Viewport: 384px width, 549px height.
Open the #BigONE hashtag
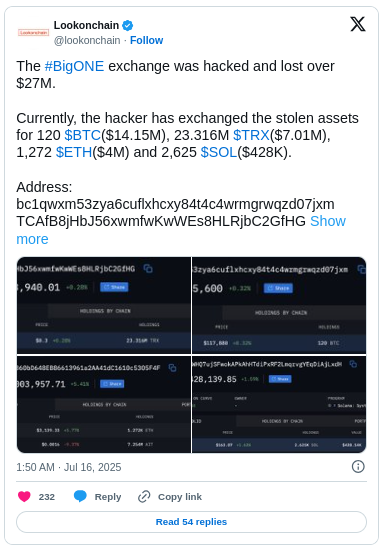point(74,66)
